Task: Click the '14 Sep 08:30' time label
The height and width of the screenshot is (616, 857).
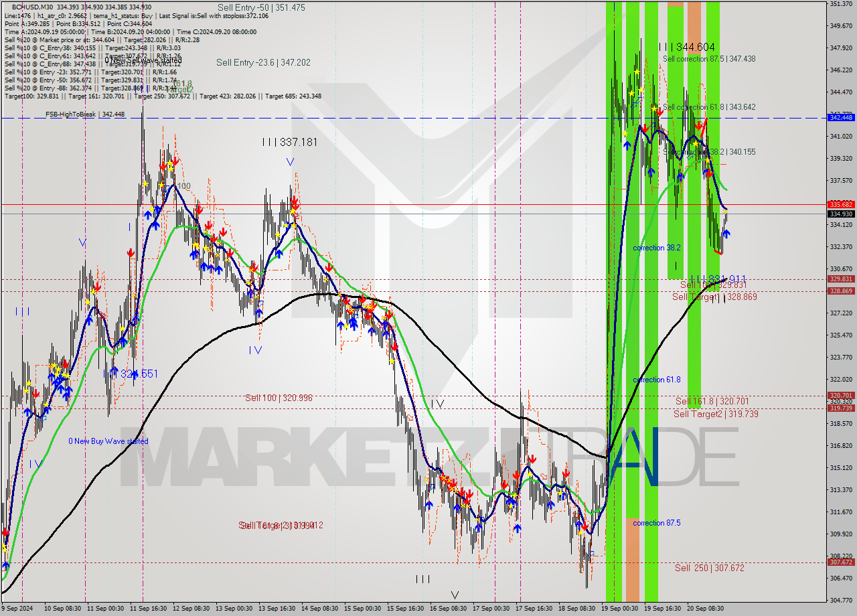Action: point(321,609)
